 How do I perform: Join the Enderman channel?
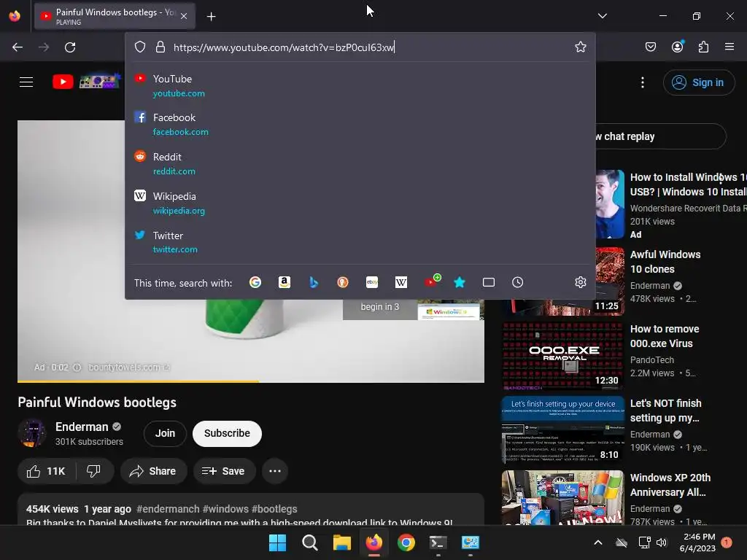click(x=165, y=433)
